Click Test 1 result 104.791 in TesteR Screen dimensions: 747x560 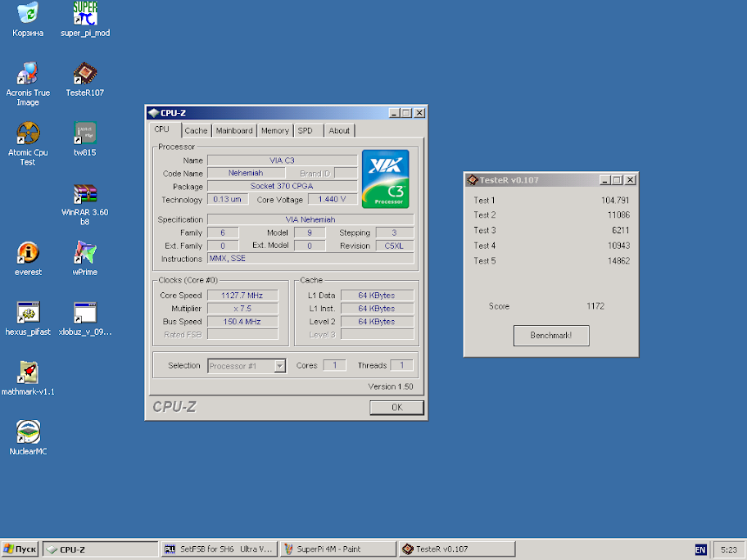(x=615, y=201)
